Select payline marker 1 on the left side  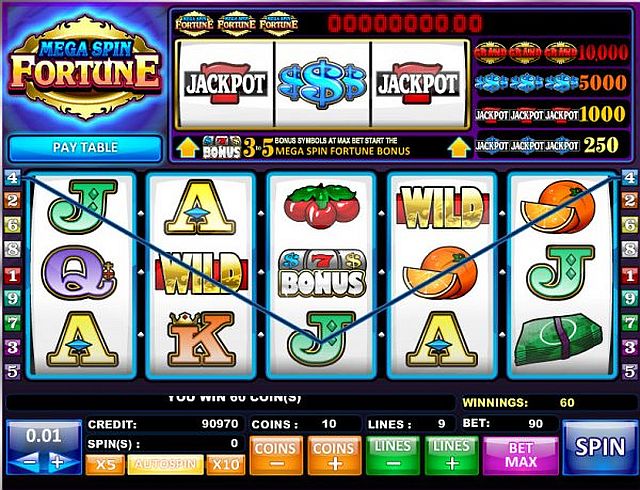coord(12,275)
